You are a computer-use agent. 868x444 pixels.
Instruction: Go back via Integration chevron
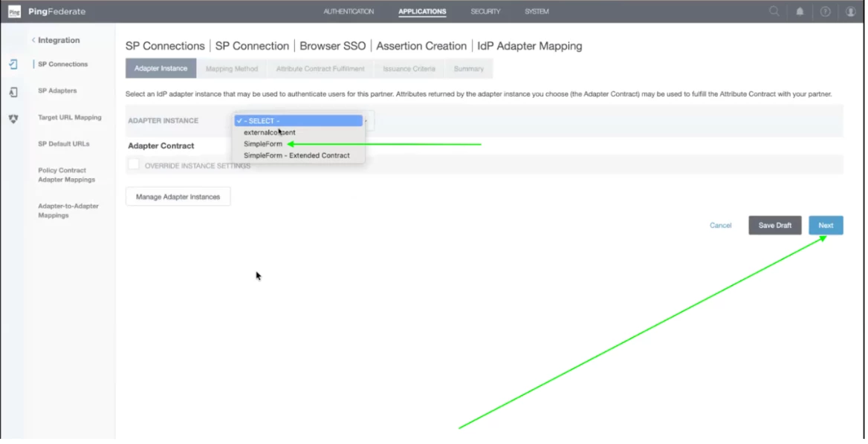point(33,40)
